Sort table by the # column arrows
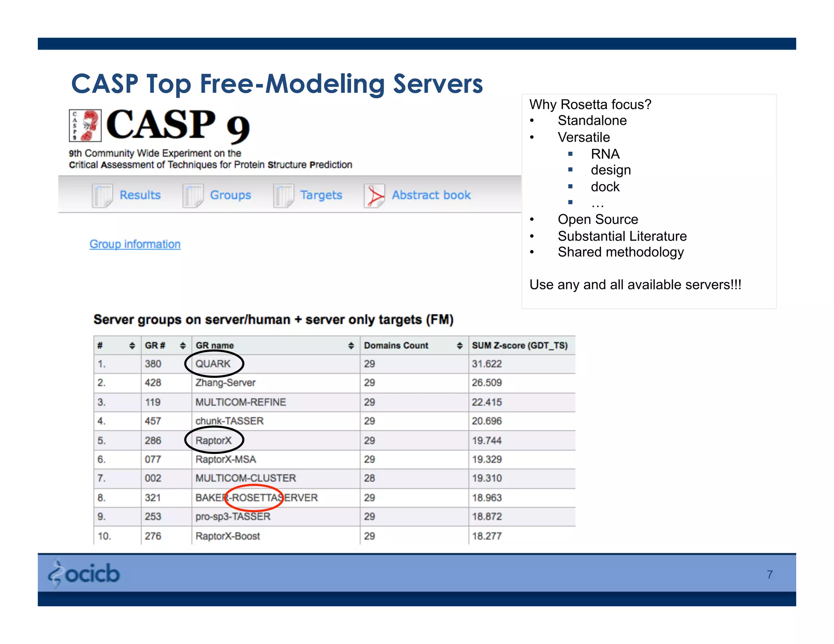The width and height of the screenshot is (834, 644). tap(132, 346)
